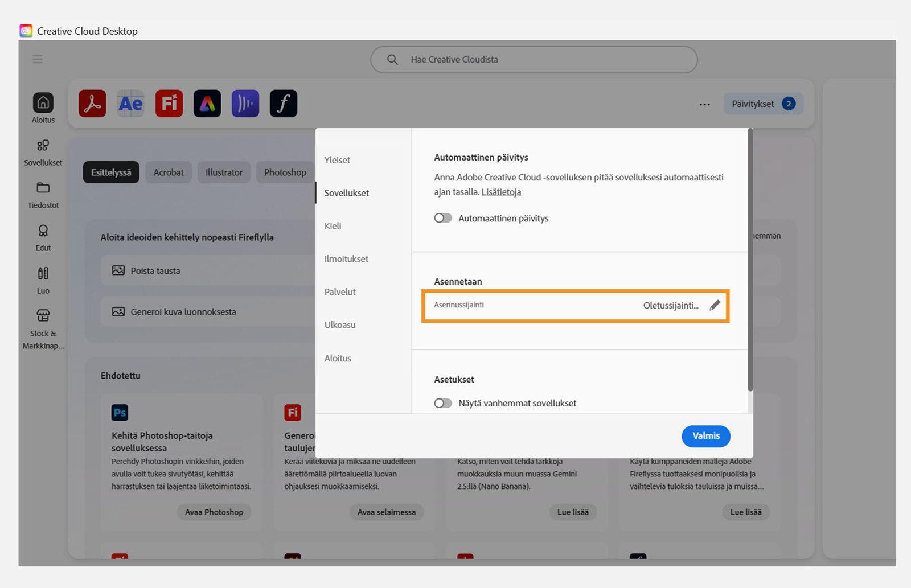The image size is (911, 588).
Task: Click the Creative Cloud Desktop title icon
Action: (x=26, y=31)
